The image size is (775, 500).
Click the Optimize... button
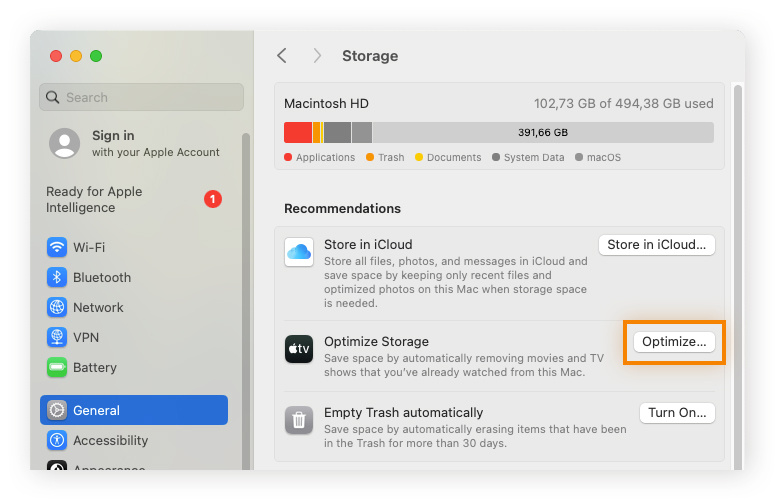tap(674, 342)
